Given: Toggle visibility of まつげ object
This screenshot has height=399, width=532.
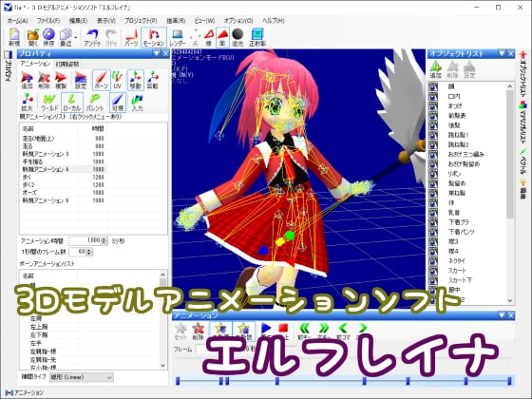Looking at the screenshot, I should click(x=433, y=105).
